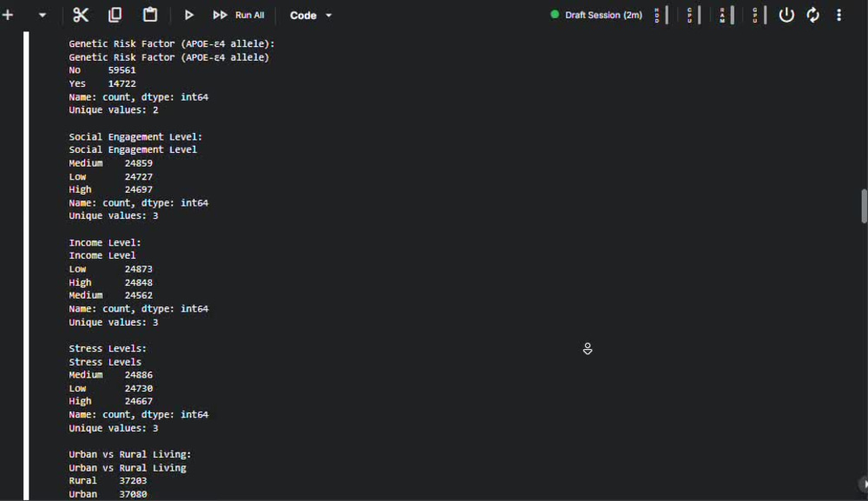Select the "Medium 24886" row

click(111, 375)
